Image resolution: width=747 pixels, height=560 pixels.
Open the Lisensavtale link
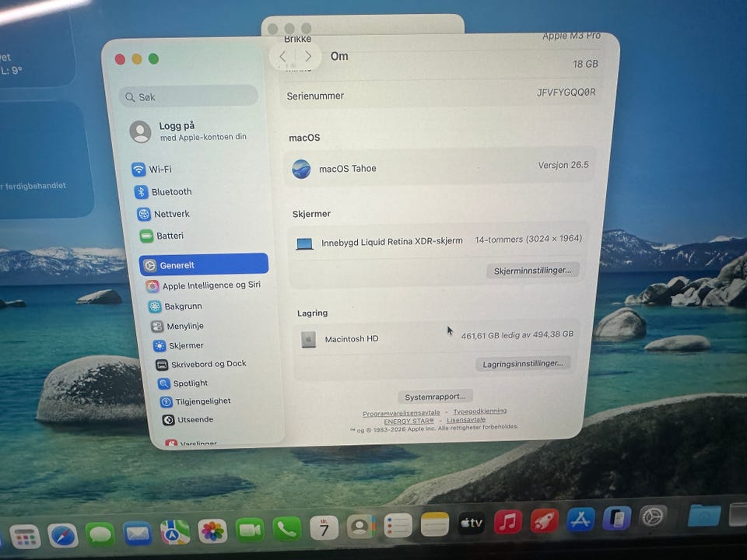coord(466,419)
